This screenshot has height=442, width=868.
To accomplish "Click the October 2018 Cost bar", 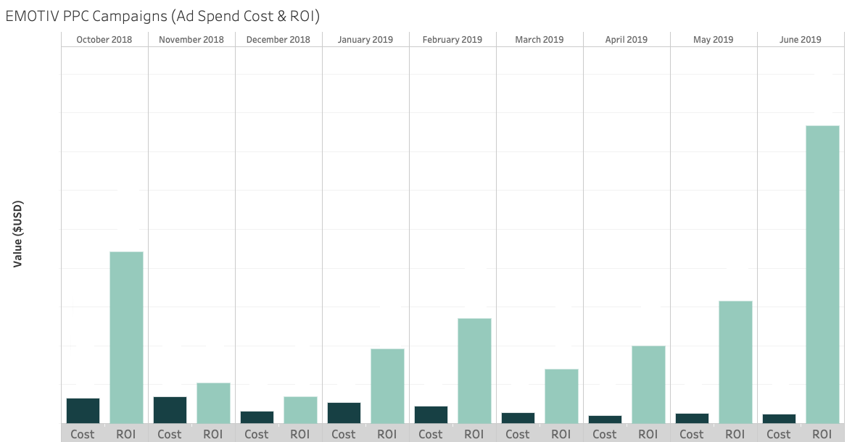I will click(83, 411).
